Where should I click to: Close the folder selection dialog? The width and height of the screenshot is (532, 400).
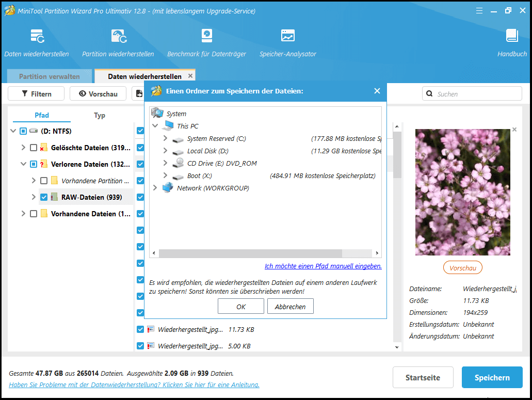tap(377, 91)
